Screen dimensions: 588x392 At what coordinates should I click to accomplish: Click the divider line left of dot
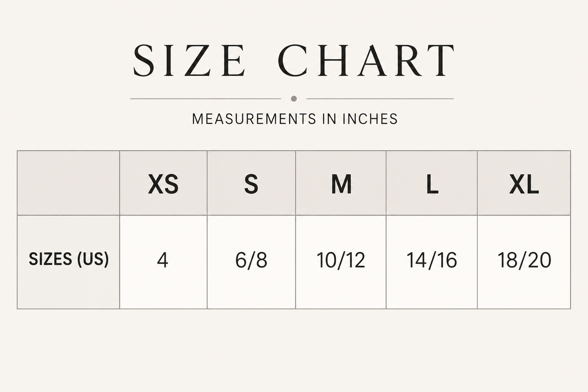pyautogui.click(x=205, y=99)
